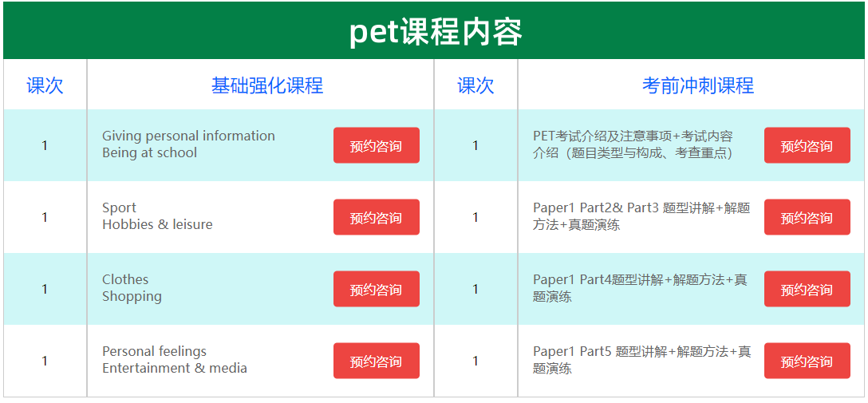Click the Giving personal information text
This screenshot has width=868, height=403.
pos(188,136)
